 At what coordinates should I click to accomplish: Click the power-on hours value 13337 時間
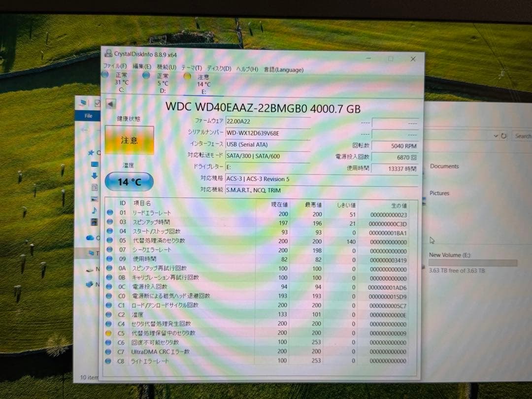(x=395, y=168)
